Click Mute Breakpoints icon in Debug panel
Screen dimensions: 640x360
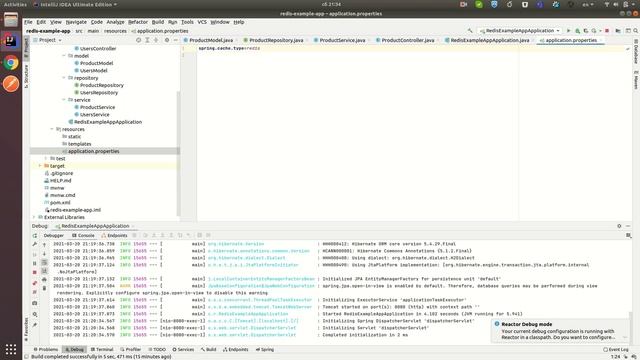point(35,292)
